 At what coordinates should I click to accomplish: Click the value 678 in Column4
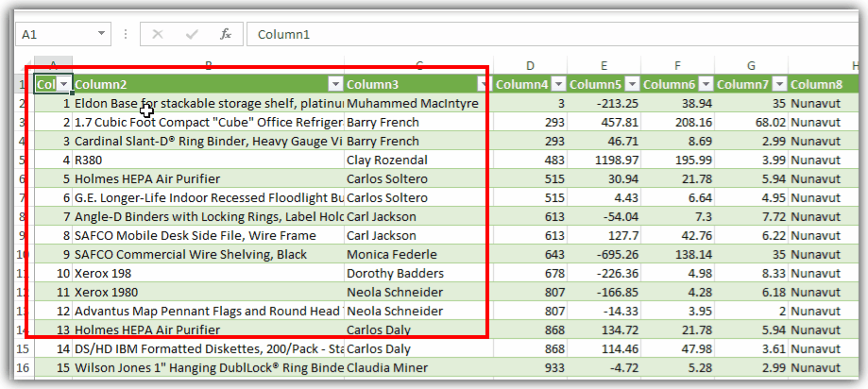click(530, 274)
